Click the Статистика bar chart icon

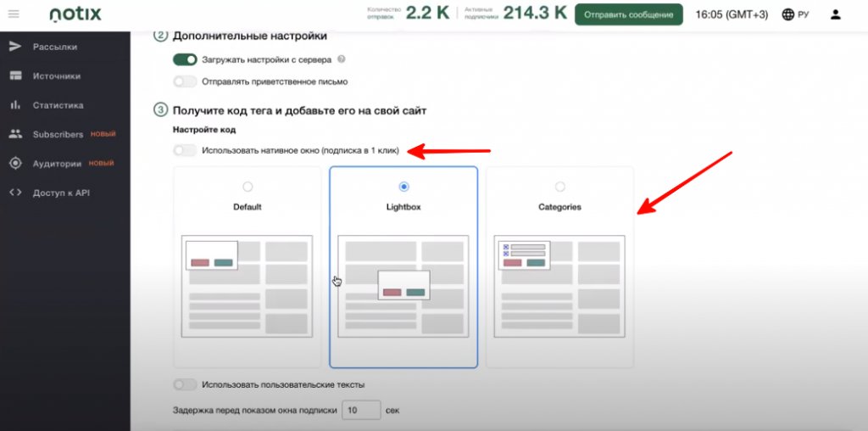[14, 105]
